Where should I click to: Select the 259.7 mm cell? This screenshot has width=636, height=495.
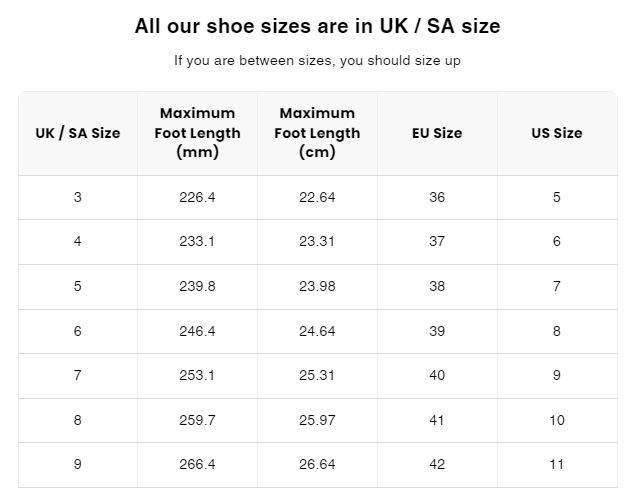(x=197, y=420)
